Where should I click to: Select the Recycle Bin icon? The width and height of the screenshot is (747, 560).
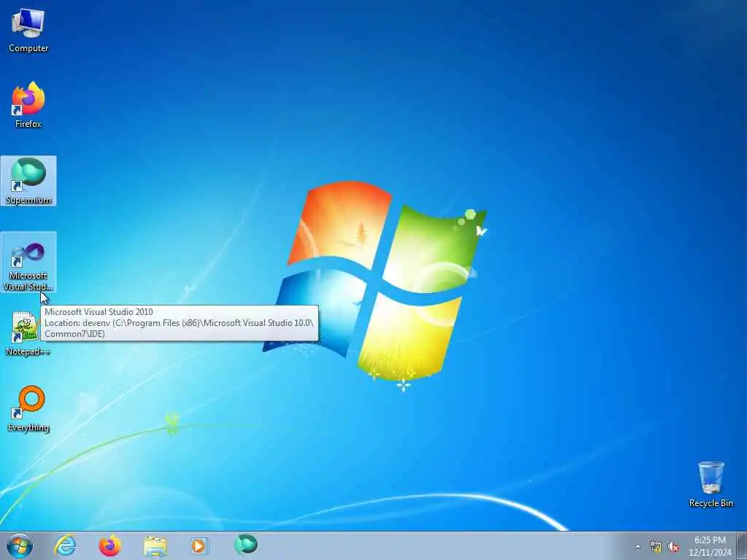711,484
